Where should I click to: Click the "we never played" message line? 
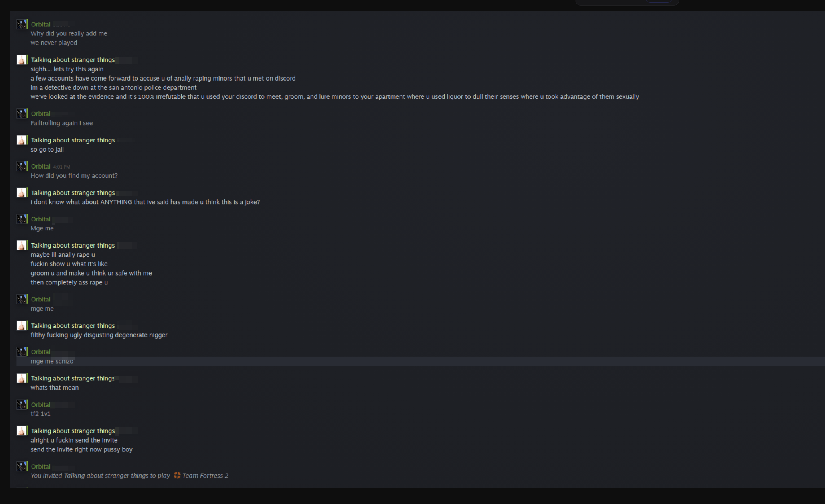coord(54,43)
